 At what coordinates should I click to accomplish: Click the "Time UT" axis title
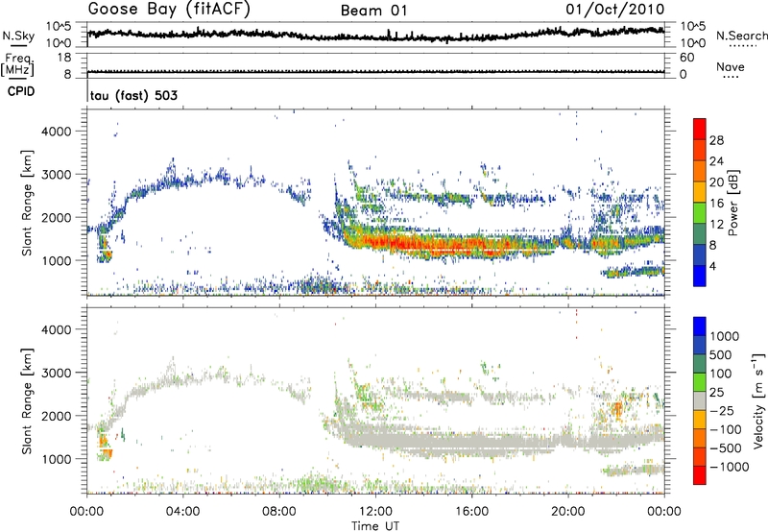(x=375, y=525)
